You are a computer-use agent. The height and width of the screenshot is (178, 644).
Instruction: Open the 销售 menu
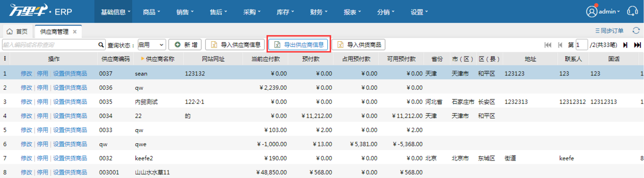185,12
